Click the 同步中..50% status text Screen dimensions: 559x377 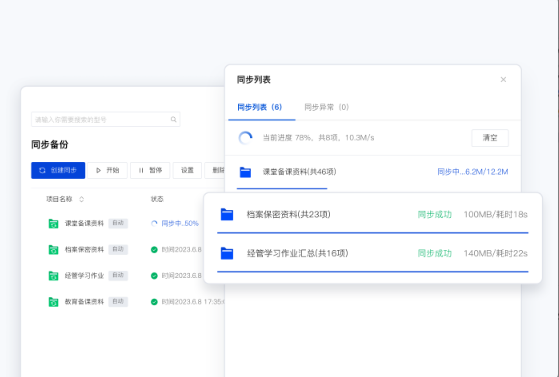[180, 224]
